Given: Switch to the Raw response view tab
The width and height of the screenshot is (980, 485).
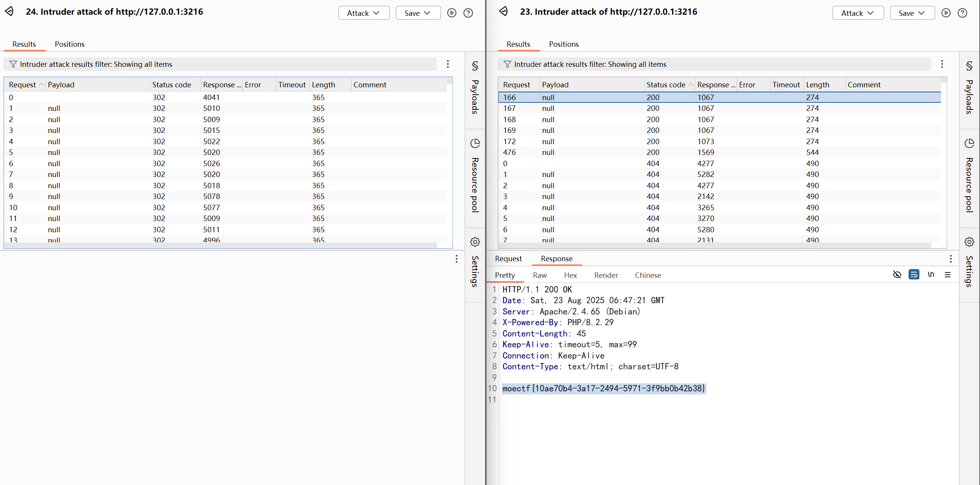Looking at the screenshot, I should pos(539,275).
